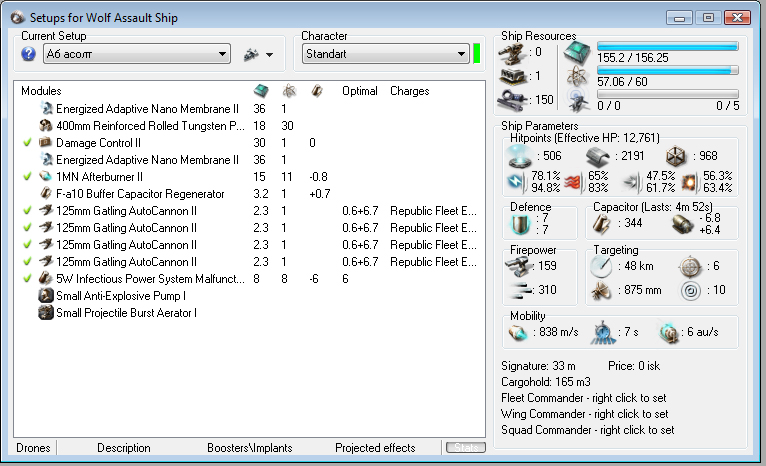The image size is (766, 466).
Task: Expand the ship options arrow menu
Action: [272, 54]
